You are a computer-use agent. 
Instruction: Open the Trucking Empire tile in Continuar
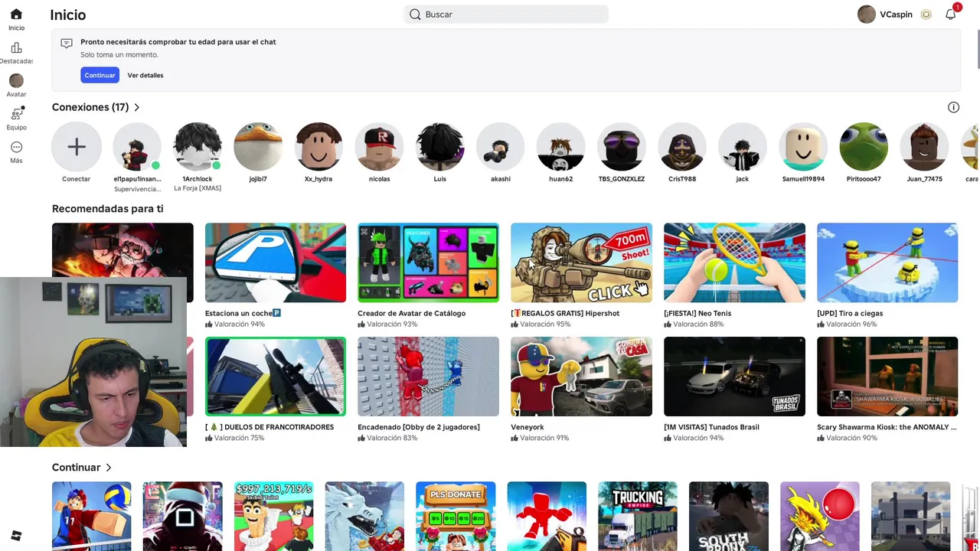pyautogui.click(x=638, y=516)
